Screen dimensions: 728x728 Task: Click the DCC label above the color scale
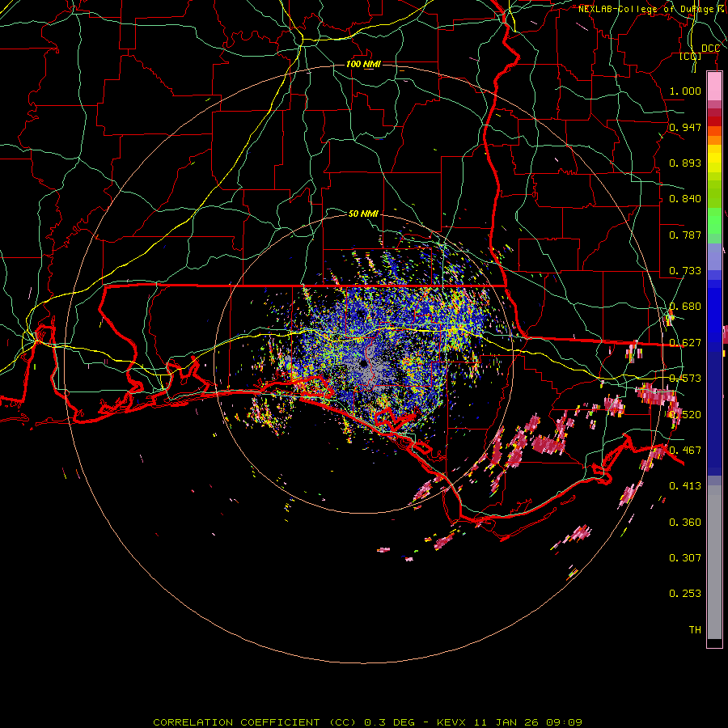(x=710, y=49)
